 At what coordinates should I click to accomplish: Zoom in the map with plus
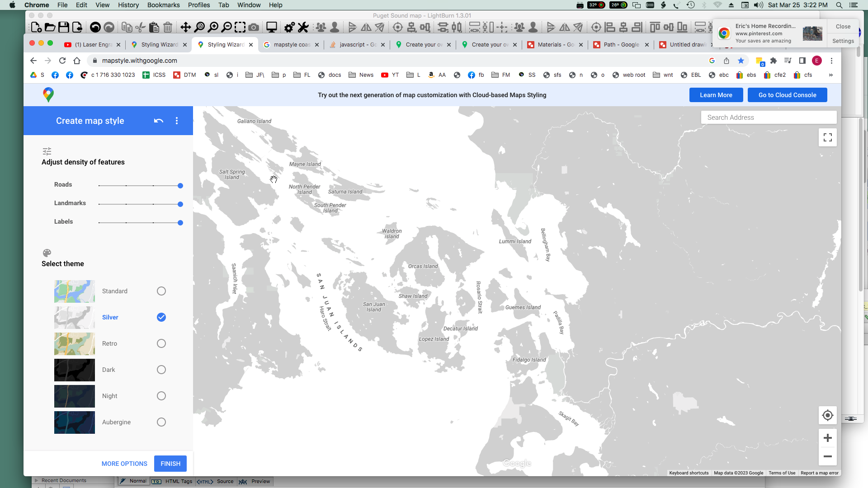[x=827, y=438]
